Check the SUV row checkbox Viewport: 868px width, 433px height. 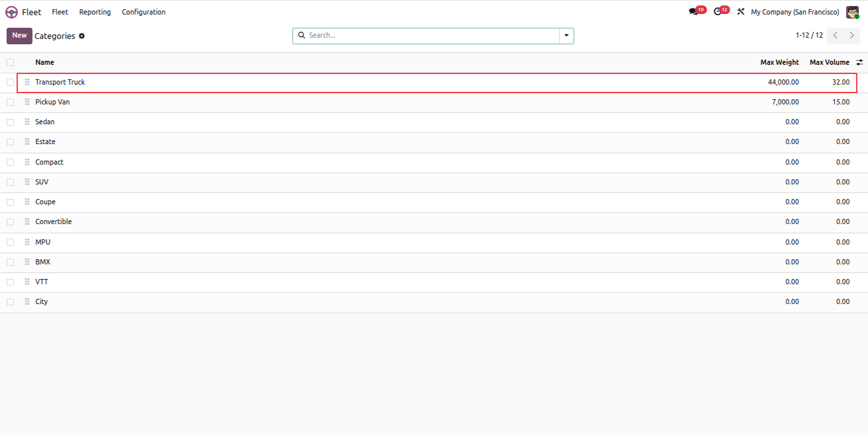click(x=10, y=182)
